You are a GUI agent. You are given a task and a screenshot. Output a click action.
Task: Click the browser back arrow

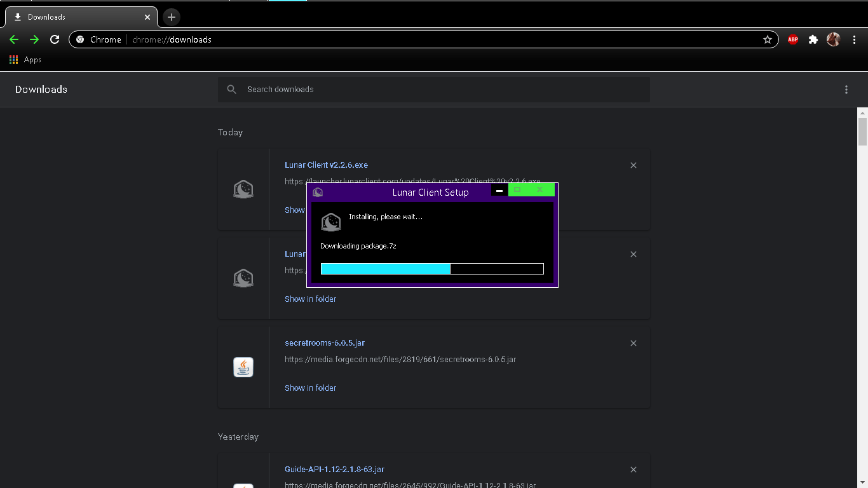[x=14, y=39]
